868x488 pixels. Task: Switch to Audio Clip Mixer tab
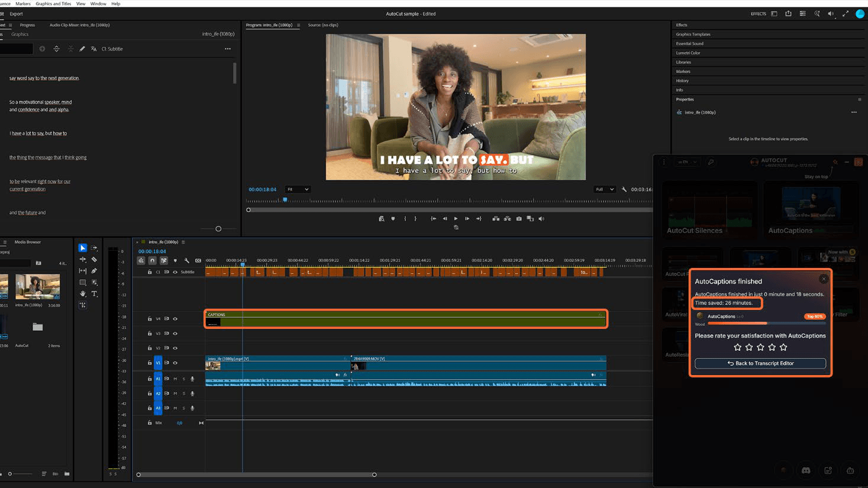[x=79, y=25]
